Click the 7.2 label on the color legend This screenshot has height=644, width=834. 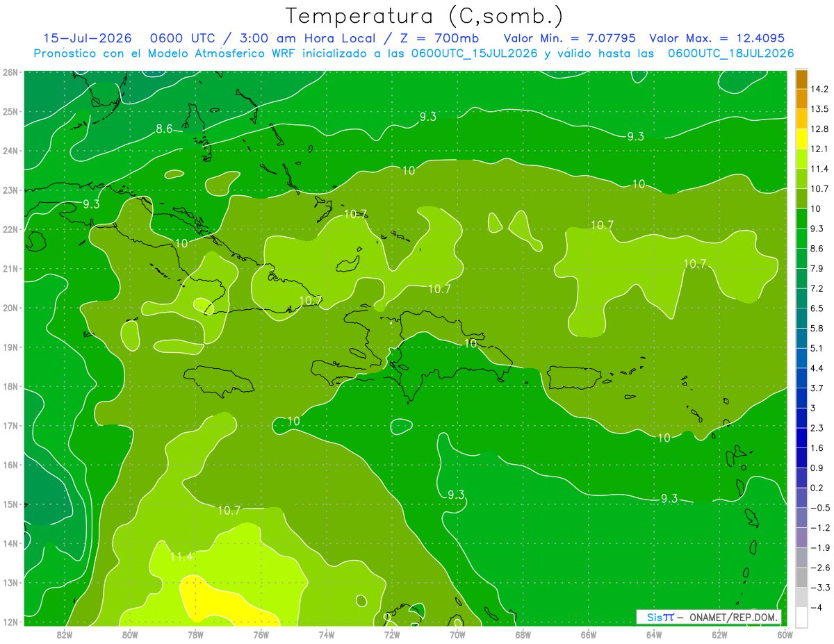coord(817,288)
